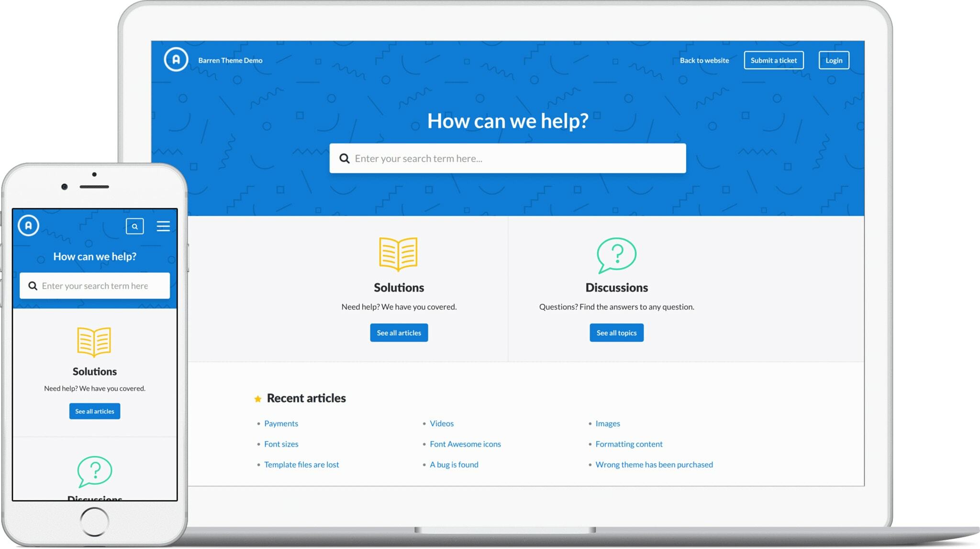This screenshot has height=549, width=980.
Task: Click the Solutions book icon
Action: pyautogui.click(x=399, y=255)
